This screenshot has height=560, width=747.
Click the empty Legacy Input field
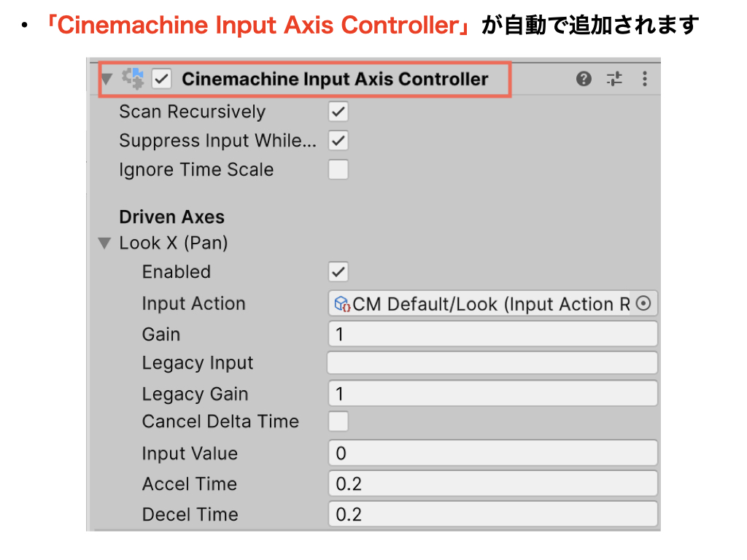click(x=492, y=363)
